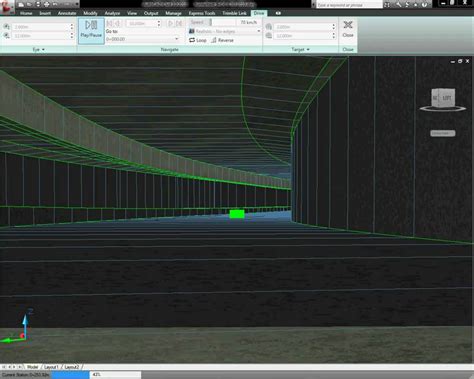Switch to the Layout2 tab
474x379 pixels.
tap(72, 367)
